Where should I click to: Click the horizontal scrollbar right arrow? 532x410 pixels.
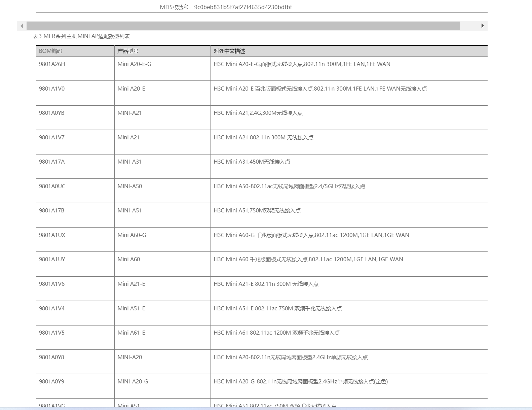[x=483, y=26]
